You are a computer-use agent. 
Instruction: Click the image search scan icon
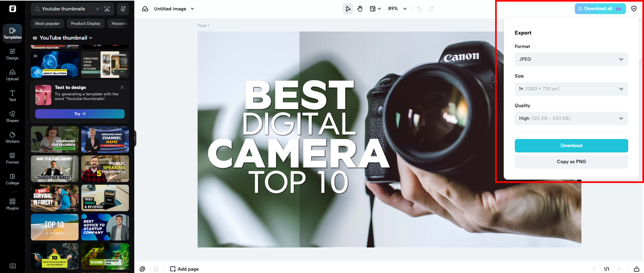[107, 9]
